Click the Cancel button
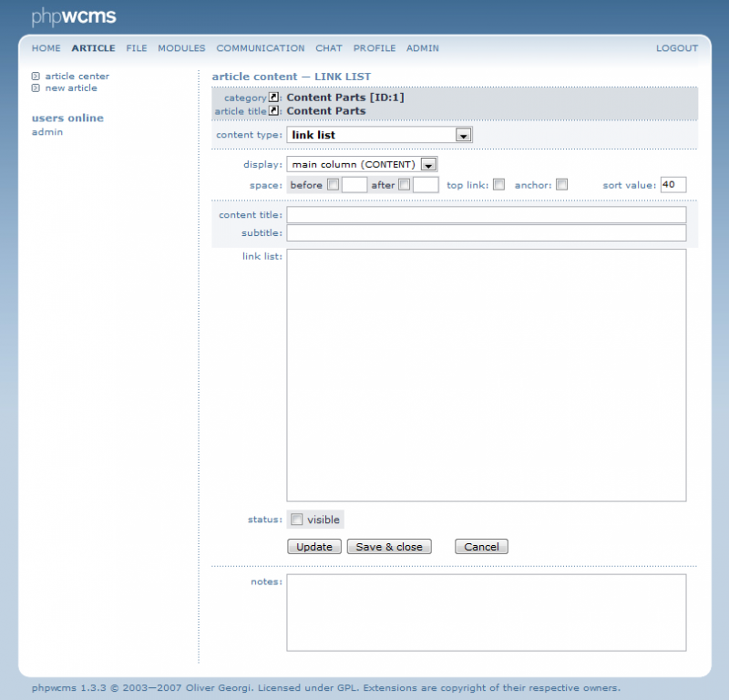Viewport: 729px width, 700px height. 481,547
